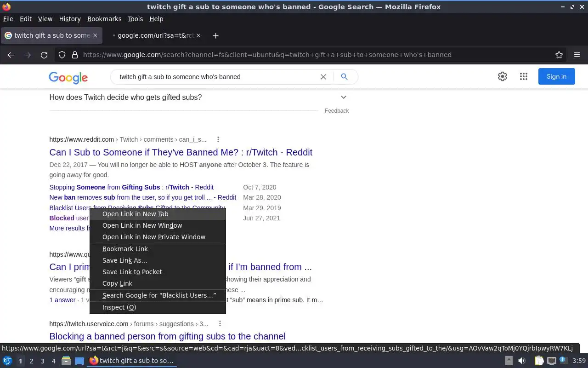Image resolution: width=588 pixels, height=368 pixels.
Task: Adjust volume from the tray speaker icon
Action: click(x=522, y=361)
